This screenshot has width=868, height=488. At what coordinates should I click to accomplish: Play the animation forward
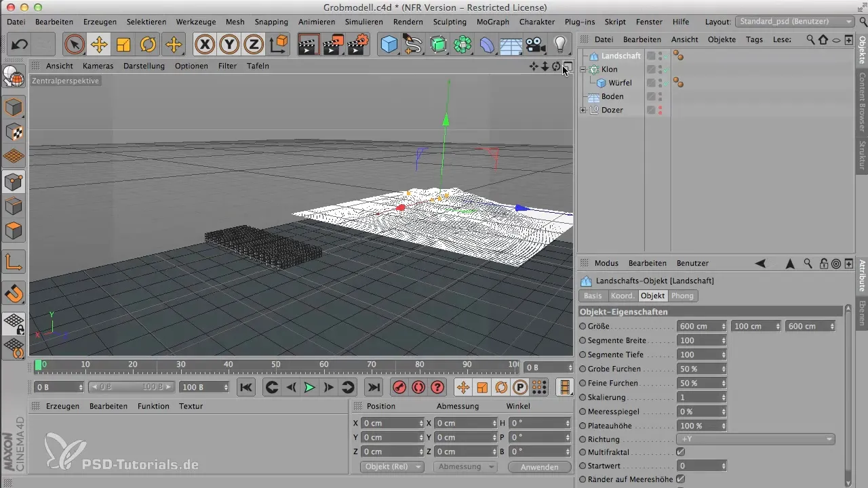(x=309, y=387)
